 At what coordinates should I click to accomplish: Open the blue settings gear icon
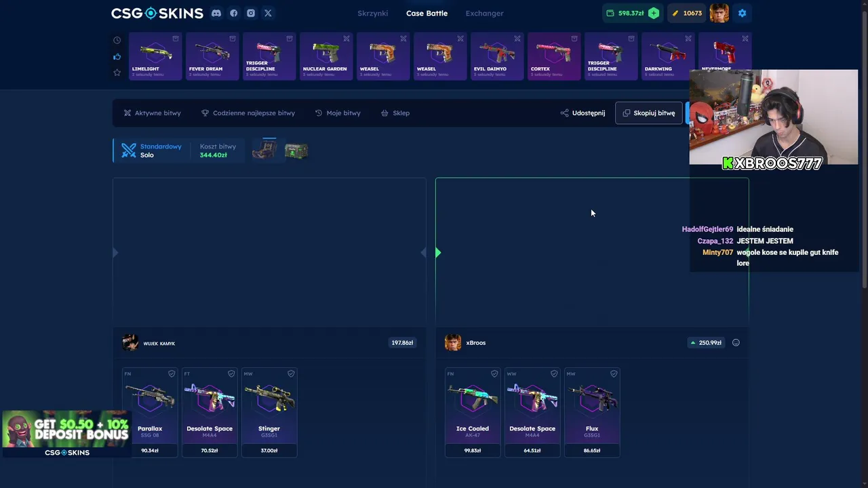click(742, 13)
